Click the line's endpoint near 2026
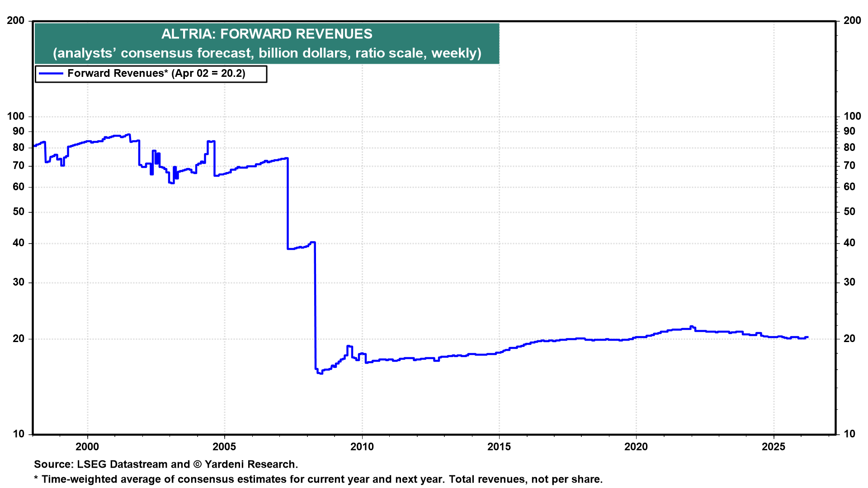This screenshot has height=488, width=868. pos(807,337)
